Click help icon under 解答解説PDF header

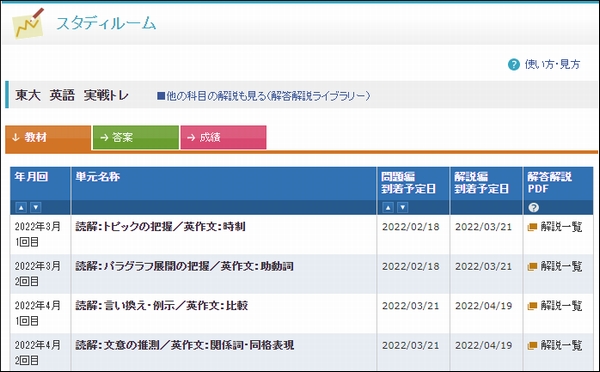[533, 207]
